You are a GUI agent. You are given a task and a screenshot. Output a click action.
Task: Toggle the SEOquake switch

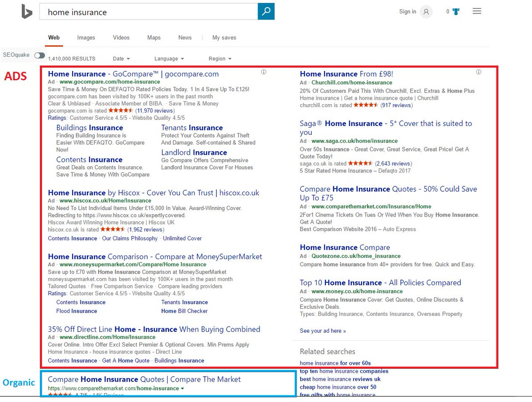(x=39, y=55)
